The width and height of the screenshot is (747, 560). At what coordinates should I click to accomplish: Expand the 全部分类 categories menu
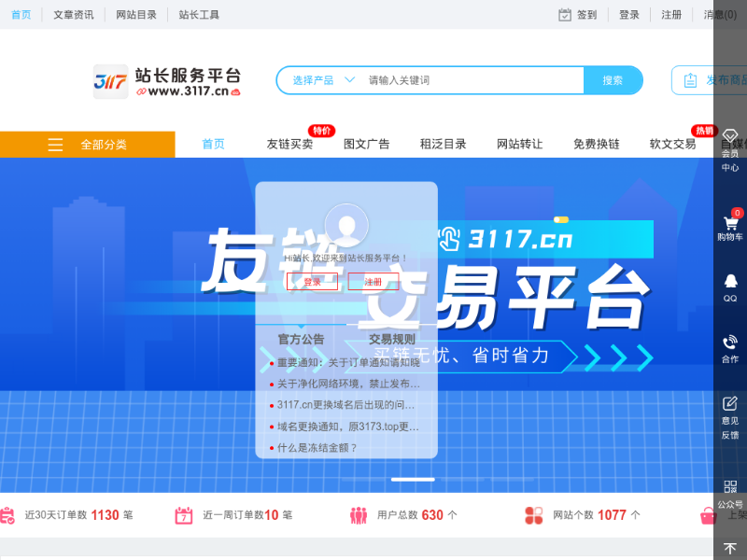[x=88, y=145]
